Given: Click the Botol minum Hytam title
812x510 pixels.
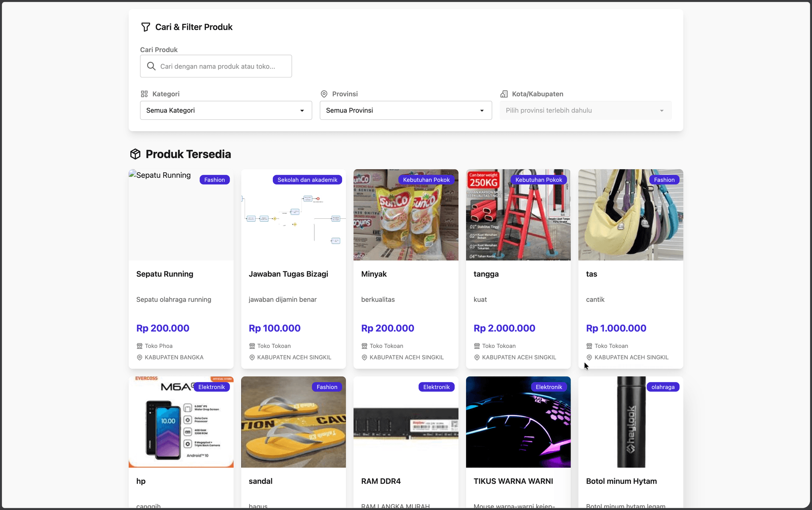Looking at the screenshot, I should (622, 482).
